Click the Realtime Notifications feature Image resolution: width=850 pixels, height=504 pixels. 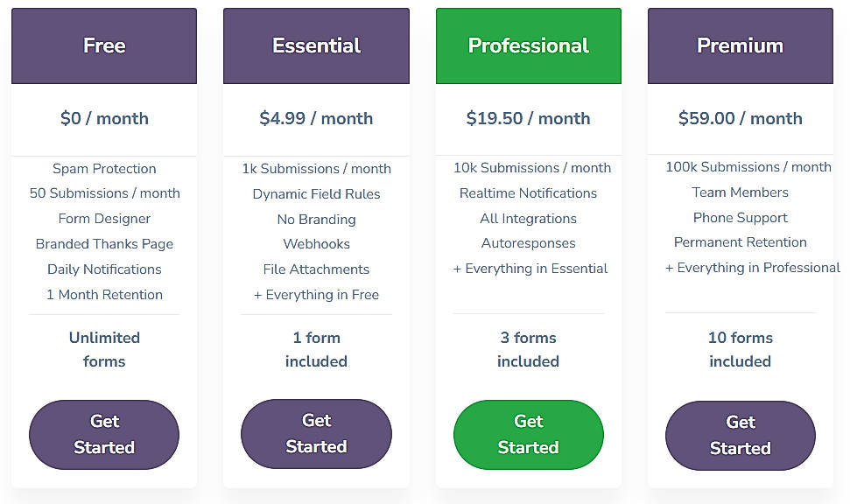tap(528, 193)
